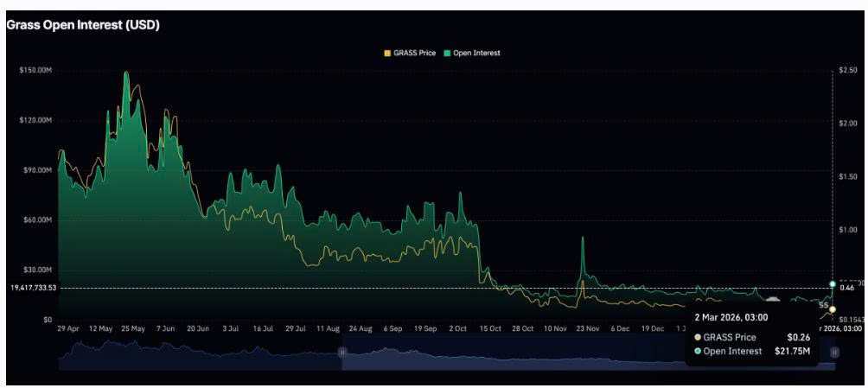Click the selected window in the range navigator
Image resolution: width=868 pixels, height=388 pixels.
click(588, 354)
